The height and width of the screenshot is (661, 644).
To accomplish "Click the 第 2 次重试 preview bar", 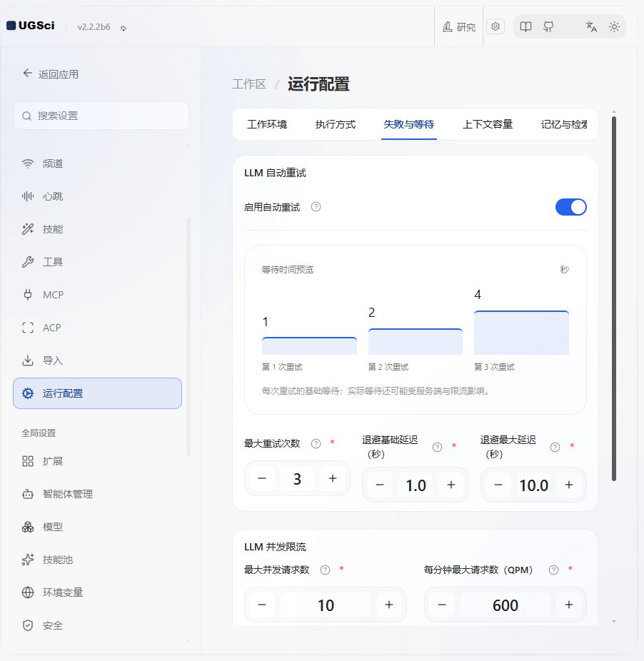I will tap(416, 341).
